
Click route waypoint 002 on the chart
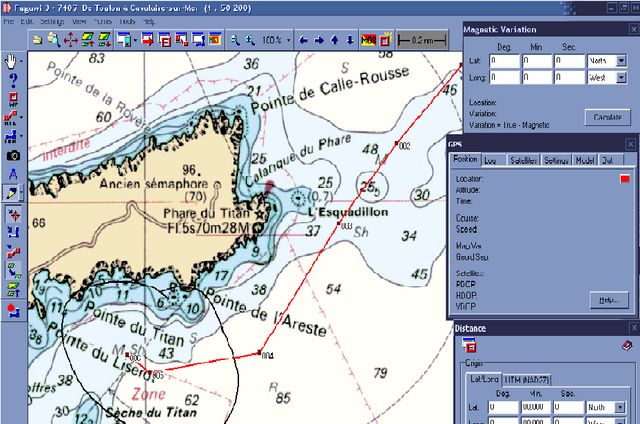[397, 143]
